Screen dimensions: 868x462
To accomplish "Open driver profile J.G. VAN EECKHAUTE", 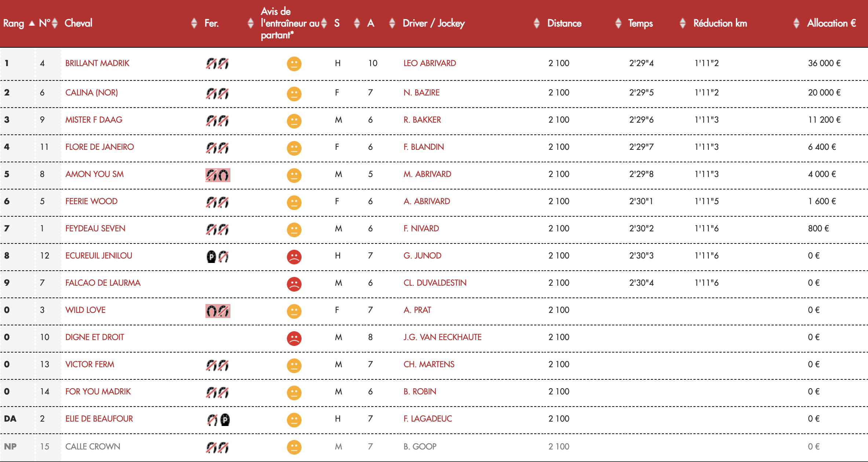I will tap(442, 337).
